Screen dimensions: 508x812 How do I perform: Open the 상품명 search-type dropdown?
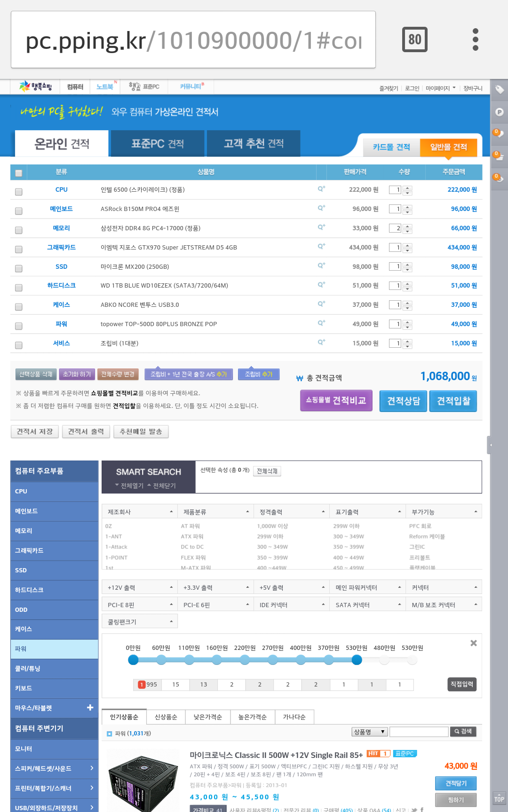[x=369, y=732]
